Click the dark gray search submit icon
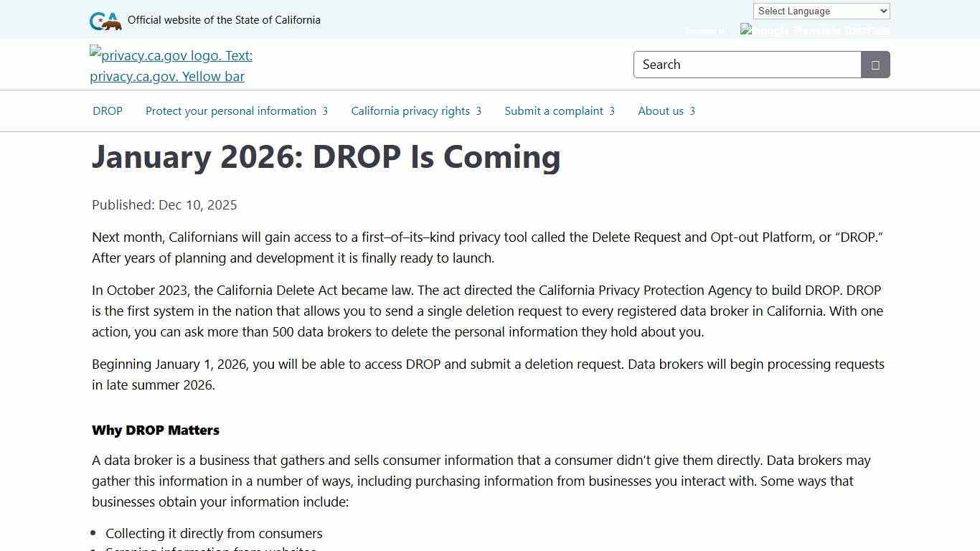The width and height of the screenshot is (980, 551). coord(875,65)
